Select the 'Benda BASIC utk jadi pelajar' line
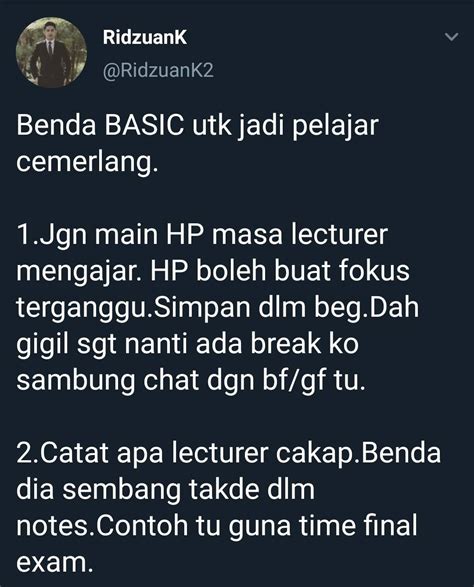 (x=197, y=126)
